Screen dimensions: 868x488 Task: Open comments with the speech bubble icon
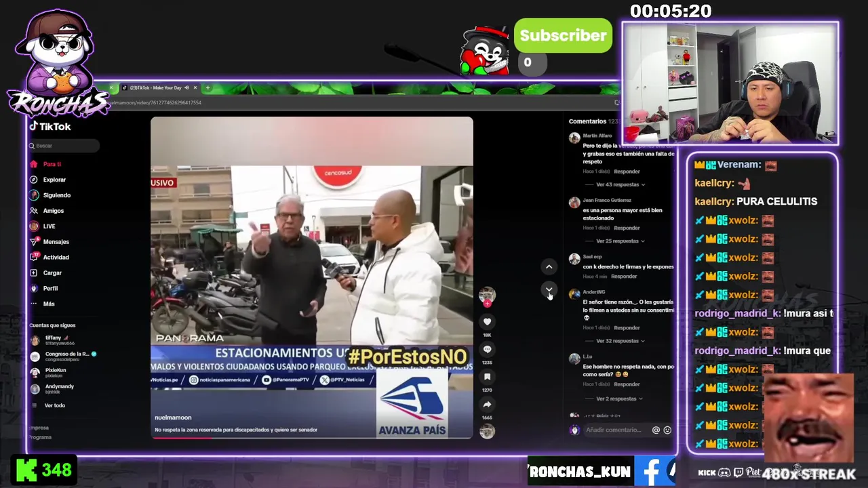(487, 350)
